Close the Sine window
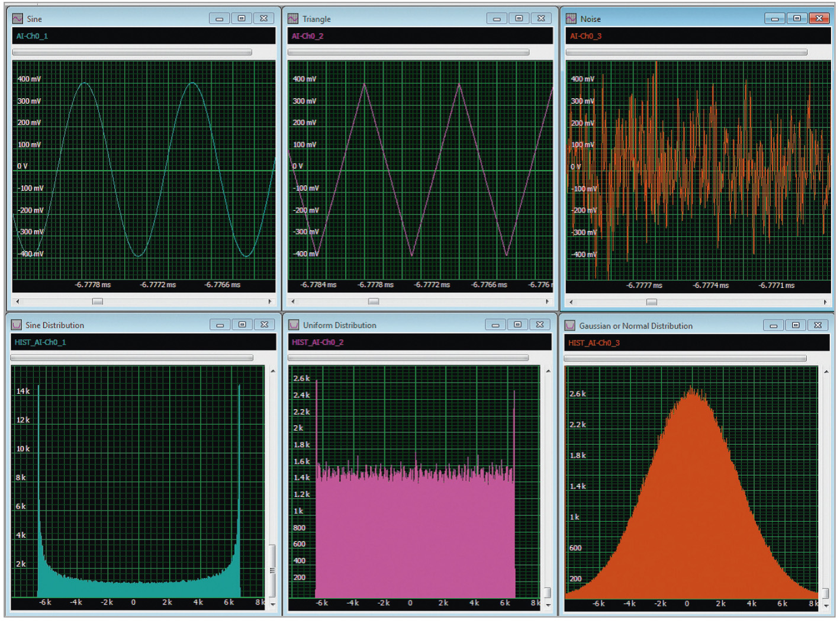The image size is (840, 623). (264, 19)
